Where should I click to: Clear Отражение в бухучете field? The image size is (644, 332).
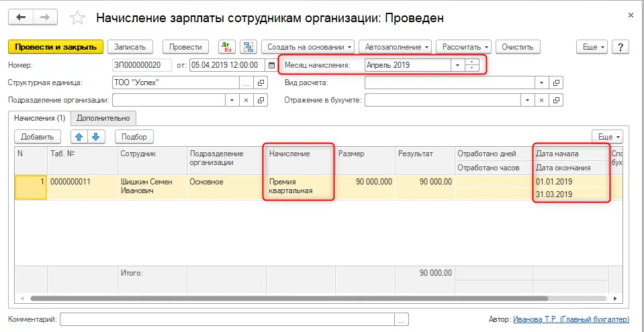pyautogui.click(x=542, y=100)
